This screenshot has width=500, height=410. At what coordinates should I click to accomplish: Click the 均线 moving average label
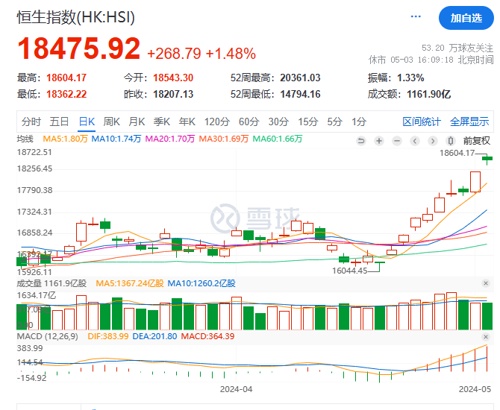(x=25, y=139)
